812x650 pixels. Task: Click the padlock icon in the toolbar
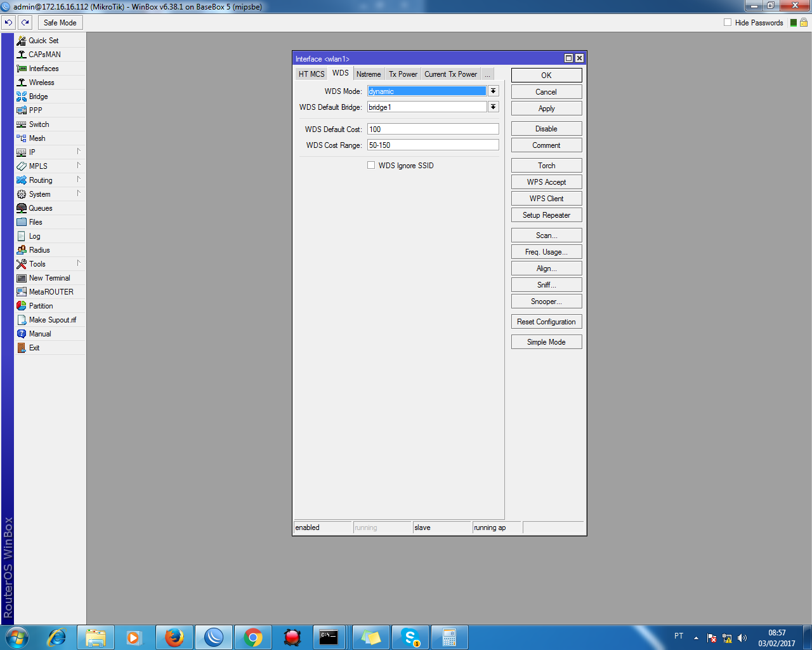click(x=804, y=22)
